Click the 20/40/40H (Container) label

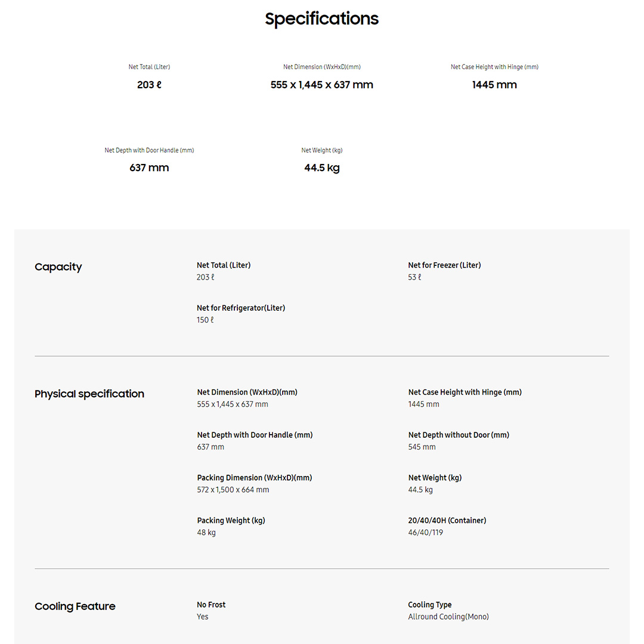point(447,521)
